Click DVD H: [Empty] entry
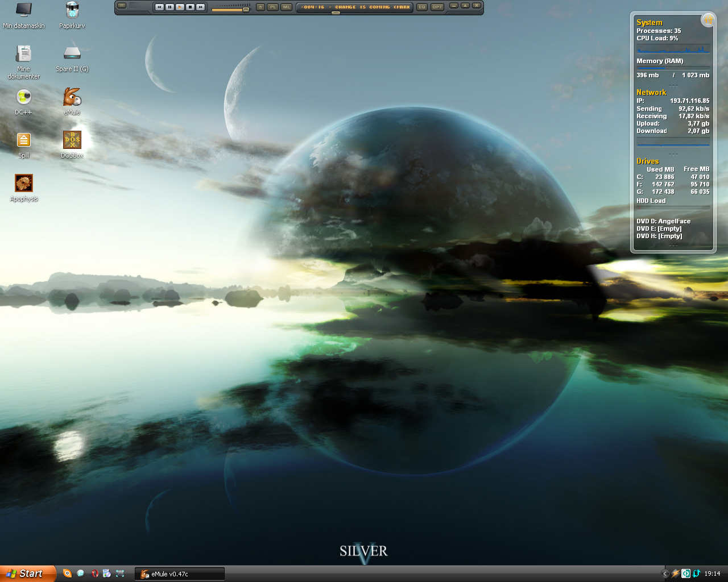Screen dimensions: 728x582 (659, 236)
